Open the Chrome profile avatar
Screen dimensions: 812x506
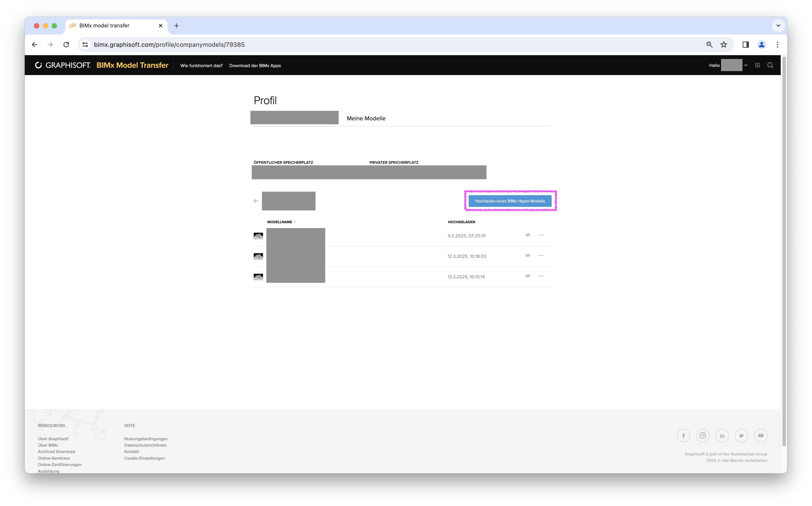pos(761,45)
